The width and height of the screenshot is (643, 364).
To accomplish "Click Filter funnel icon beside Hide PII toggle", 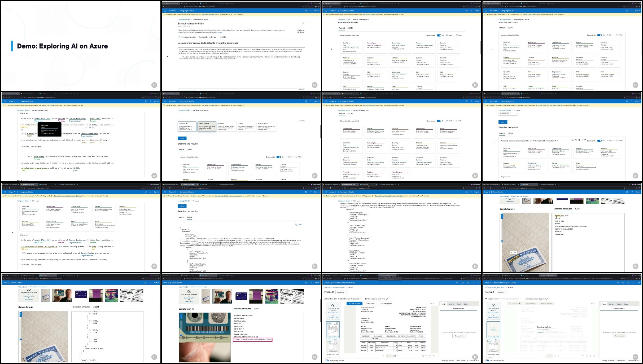I will tap(617, 141).
